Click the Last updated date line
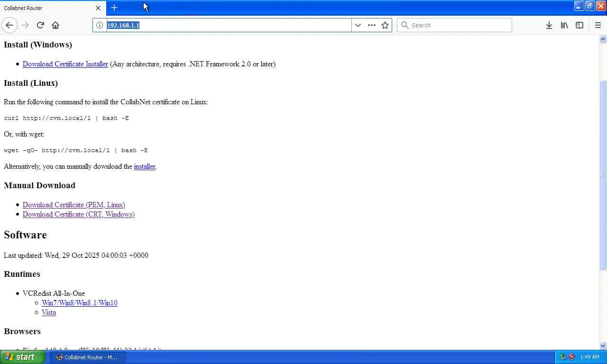Screen dimensions: 607x364 pyautogui.click(x=76, y=255)
